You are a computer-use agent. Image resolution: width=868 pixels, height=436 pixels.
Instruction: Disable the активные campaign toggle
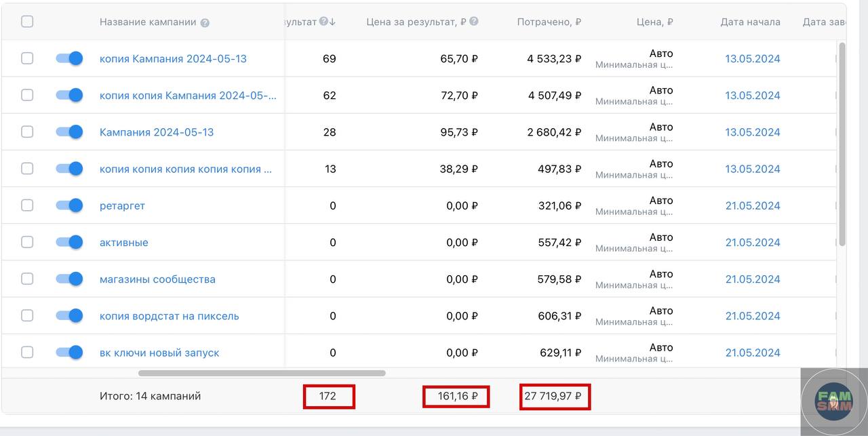[69, 242]
